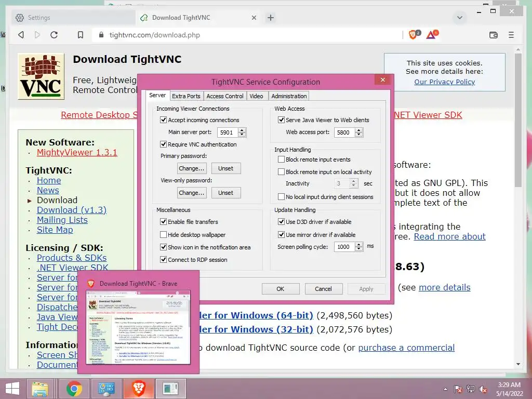Switch to the Access Control tab

pyautogui.click(x=225, y=96)
